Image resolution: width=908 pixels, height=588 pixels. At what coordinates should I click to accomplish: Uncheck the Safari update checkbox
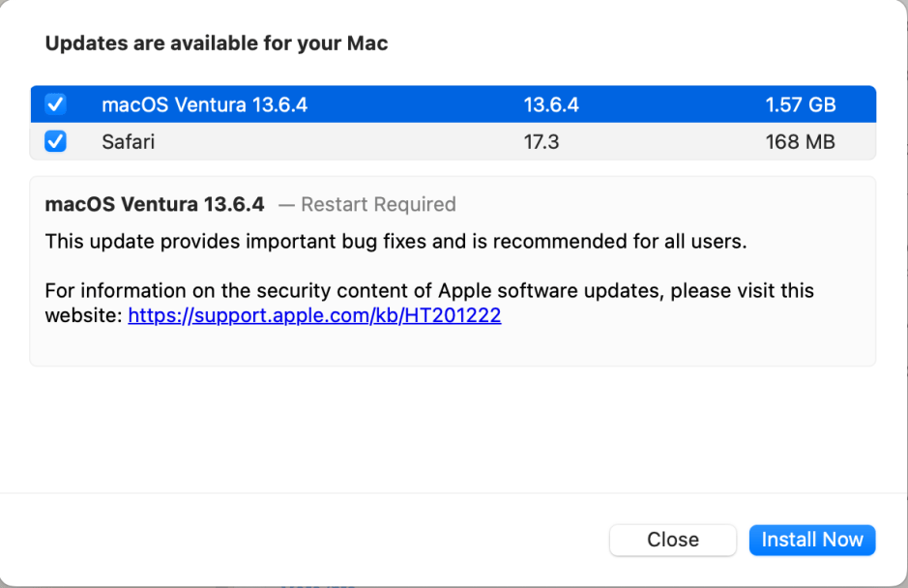tap(56, 142)
